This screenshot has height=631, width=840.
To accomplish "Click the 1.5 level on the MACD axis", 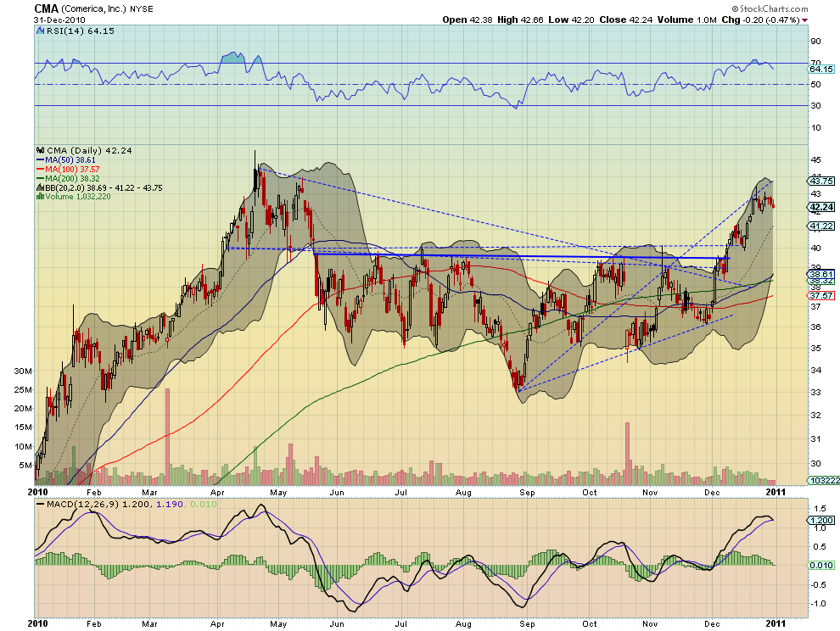I will (x=820, y=508).
